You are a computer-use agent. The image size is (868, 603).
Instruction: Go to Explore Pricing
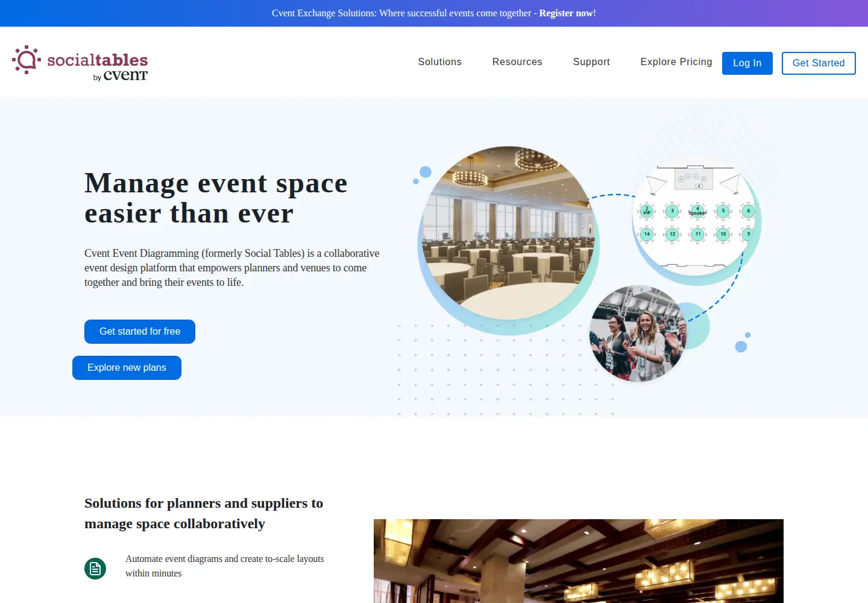tap(676, 62)
